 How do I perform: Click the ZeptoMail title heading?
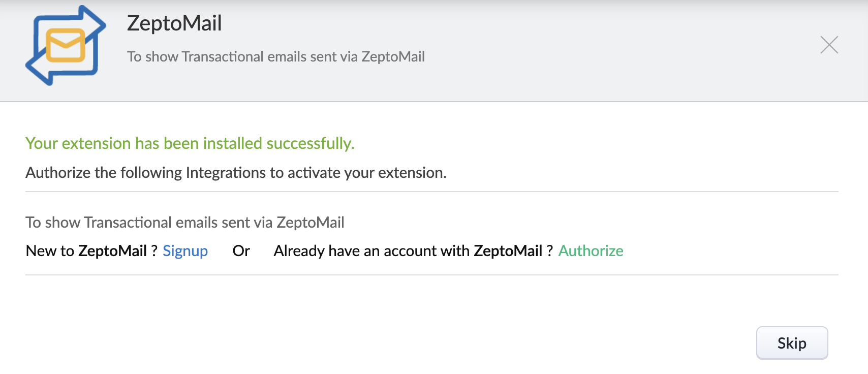click(174, 23)
